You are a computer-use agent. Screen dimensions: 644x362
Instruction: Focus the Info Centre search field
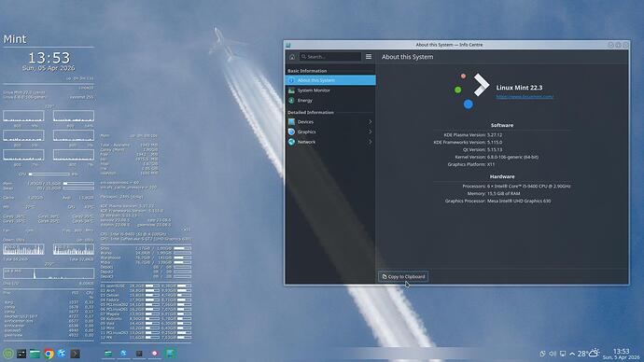(330, 57)
